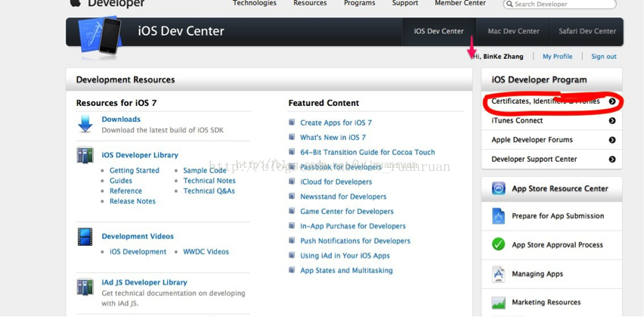Open the My Profile link
Viewport: 644px width, 317px height.
point(557,57)
